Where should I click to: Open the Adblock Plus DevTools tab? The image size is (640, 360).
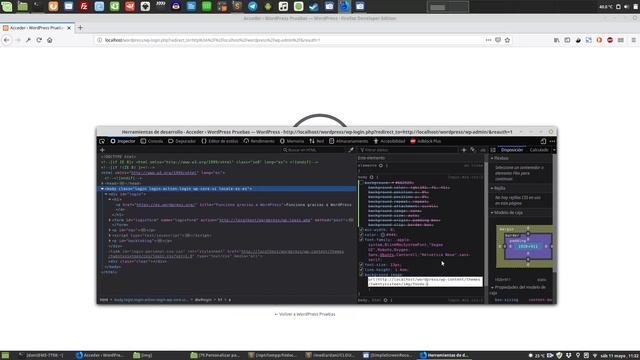pyautogui.click(x=426, y=141)
